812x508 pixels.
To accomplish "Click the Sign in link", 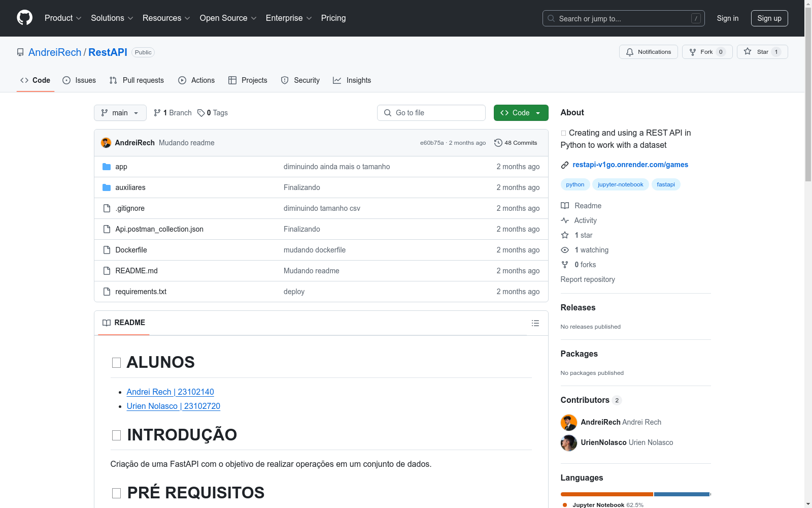I will pyautogui.click(x=728, y=18).
